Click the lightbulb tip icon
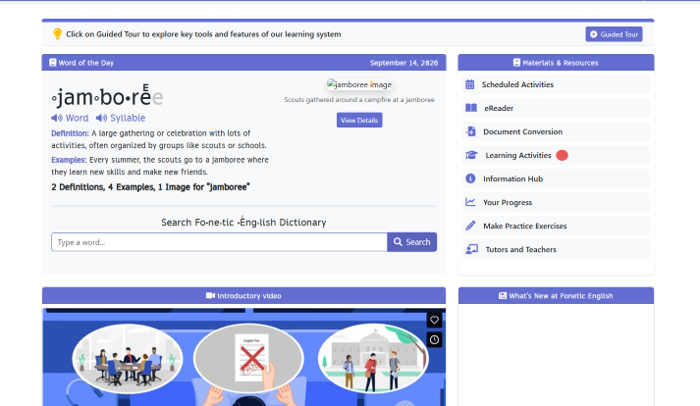Image resolution: width=700 pixels, height=406 pixels. coord(57,34)
